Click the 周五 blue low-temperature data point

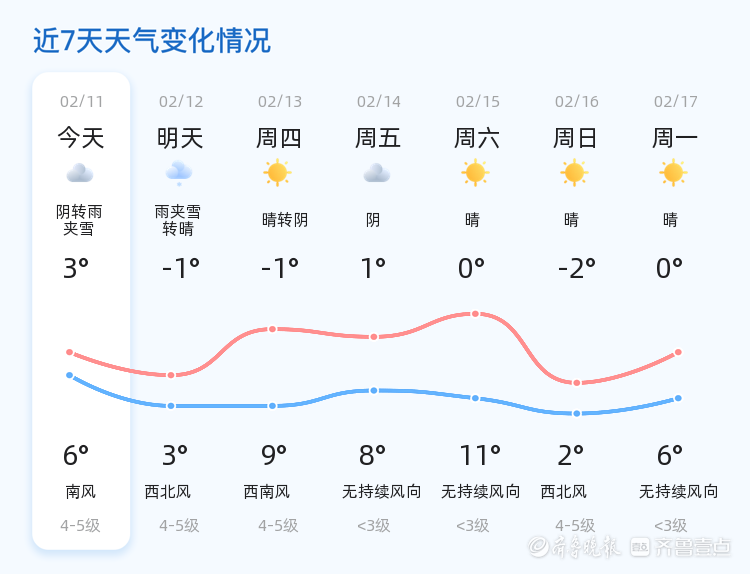click(x=374, y=390)
